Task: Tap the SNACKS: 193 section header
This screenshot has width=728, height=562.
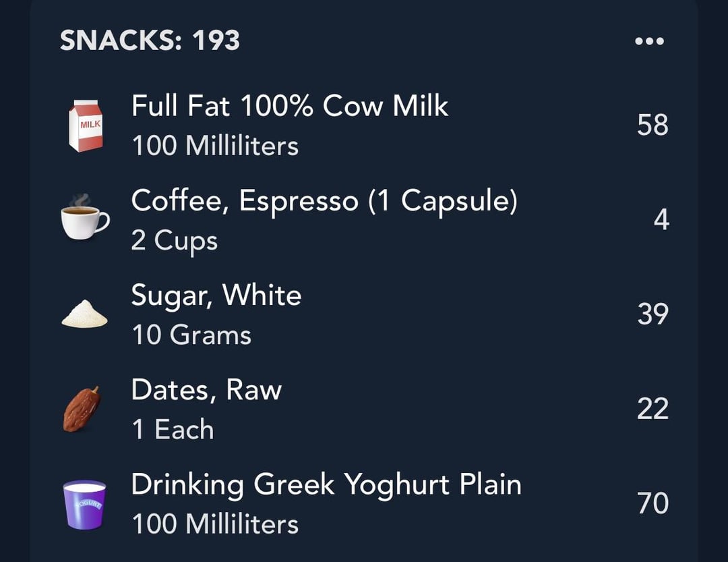Action: click(150, 40)
